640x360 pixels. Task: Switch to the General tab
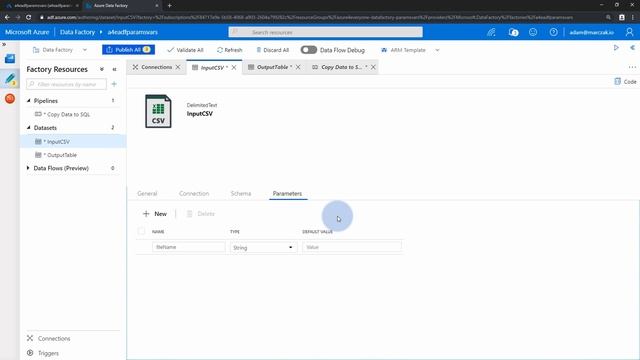[147, 193]
